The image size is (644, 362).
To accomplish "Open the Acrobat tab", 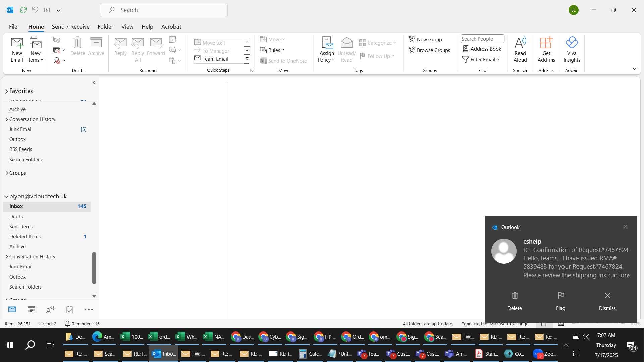I will click(171, 27).
